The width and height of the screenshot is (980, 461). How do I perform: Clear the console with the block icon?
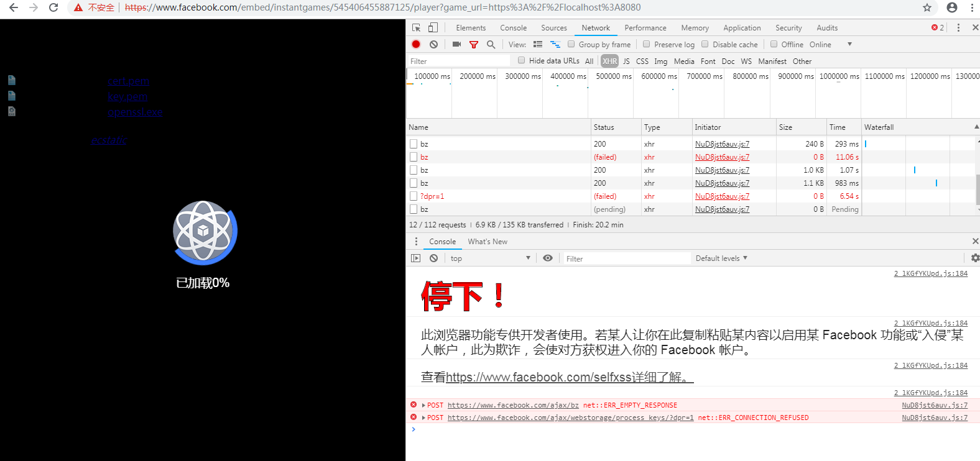[x=433, y=258]
